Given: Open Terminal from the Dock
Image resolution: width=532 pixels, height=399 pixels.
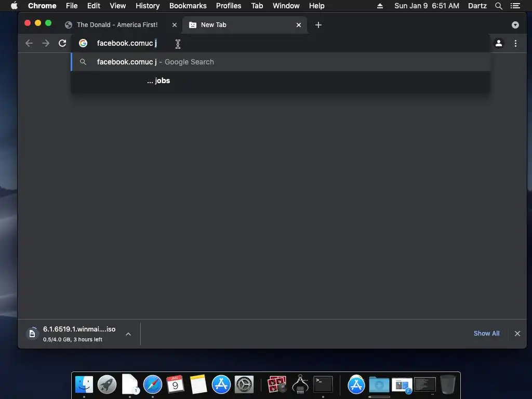Looking at the screenshot, I should [x=323, y=384].
